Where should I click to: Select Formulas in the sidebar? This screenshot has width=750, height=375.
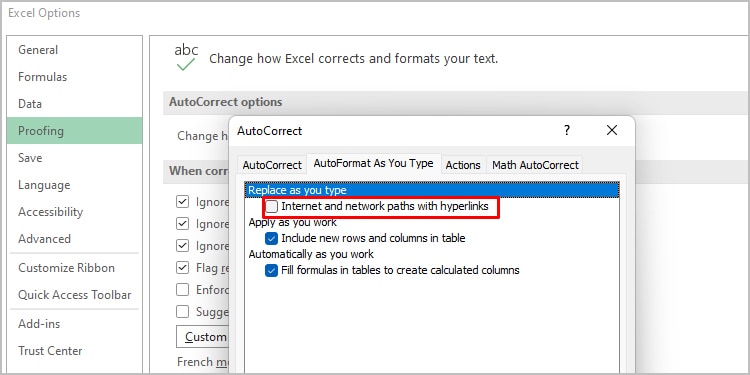(x=75, y=77)
